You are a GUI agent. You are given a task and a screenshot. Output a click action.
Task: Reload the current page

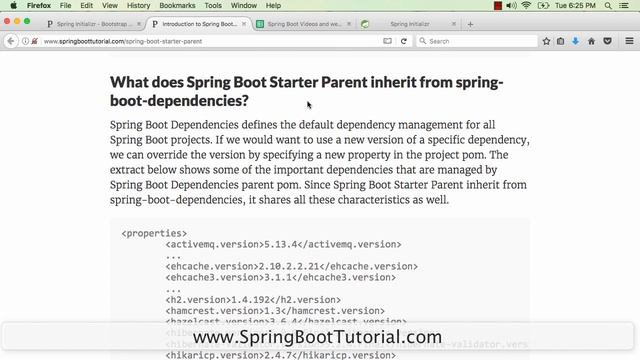tap(404, 41)
